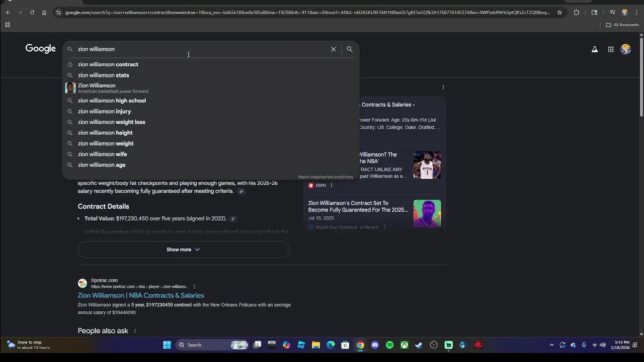This screenshot has width=644, height=362.
Task: Open Substack source three-dot menu
Action: (x=385, y=227)
